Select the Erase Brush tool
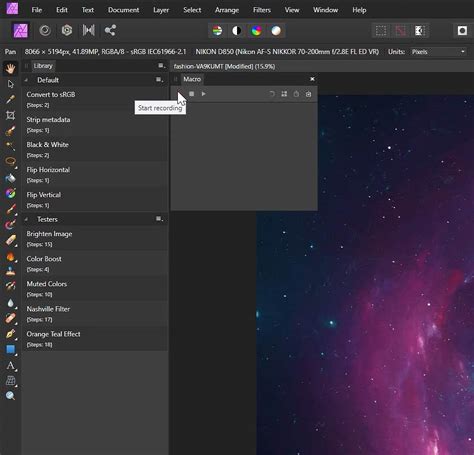The width and height of the screenshot is (474, 455). [10, 240]
